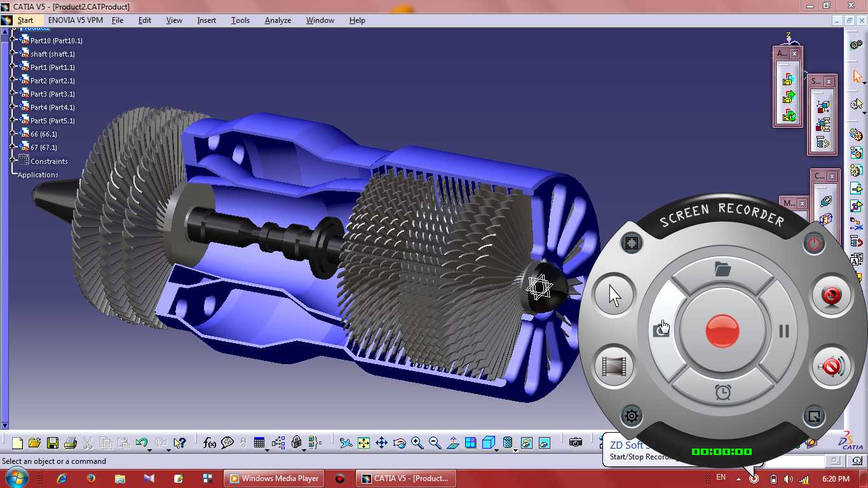Power off the screen recorder
This screenshot has width=868, height=488.
[x=813, y=243]
